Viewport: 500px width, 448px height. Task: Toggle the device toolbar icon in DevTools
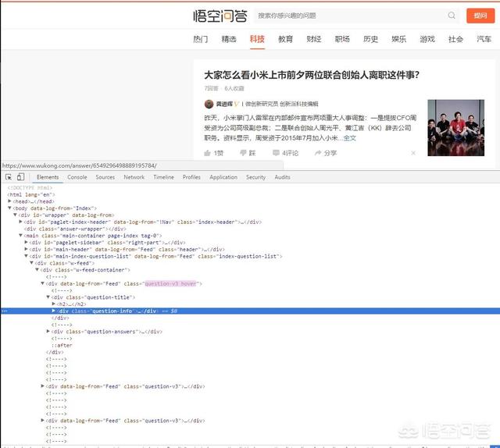point(20,177)
